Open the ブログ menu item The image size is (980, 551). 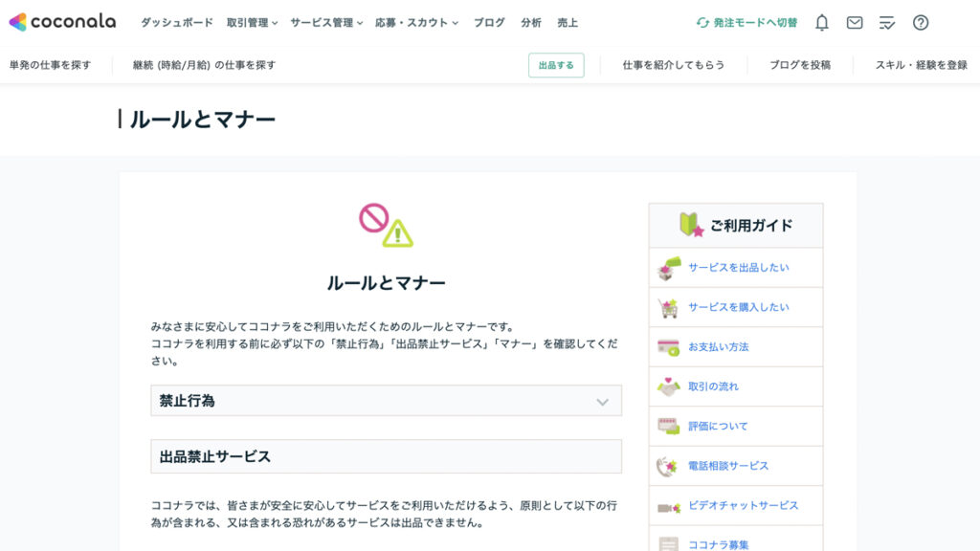pyautogui.click(x=489, y=23)
